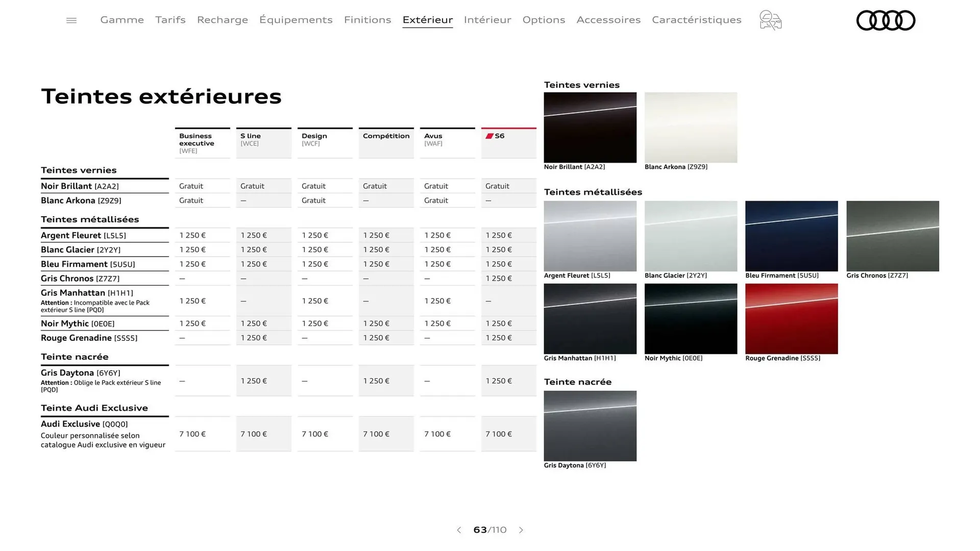Go to the next page
The image size is (980, 551).
coord(521,530)
